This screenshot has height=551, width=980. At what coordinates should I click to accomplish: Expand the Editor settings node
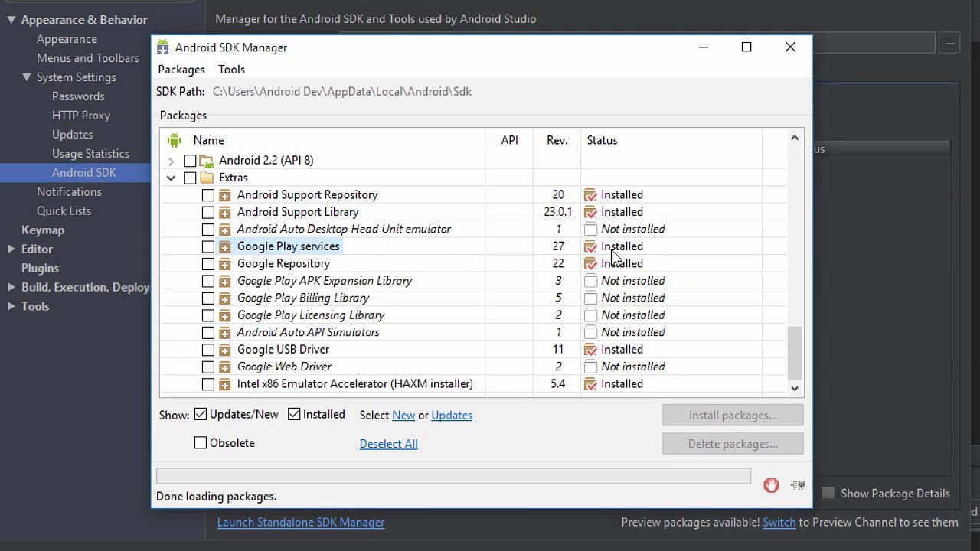coord(11,249)
